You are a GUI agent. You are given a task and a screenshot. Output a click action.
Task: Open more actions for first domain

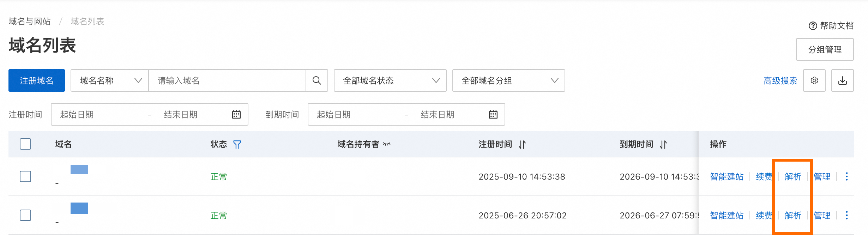coord(846,176)
